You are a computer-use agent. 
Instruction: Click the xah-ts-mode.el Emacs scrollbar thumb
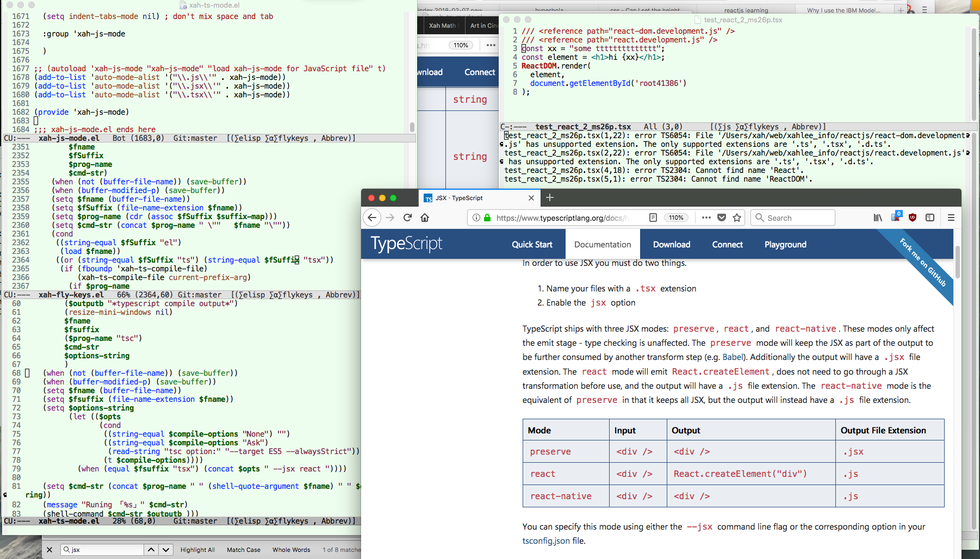click(x=412, y=127)
